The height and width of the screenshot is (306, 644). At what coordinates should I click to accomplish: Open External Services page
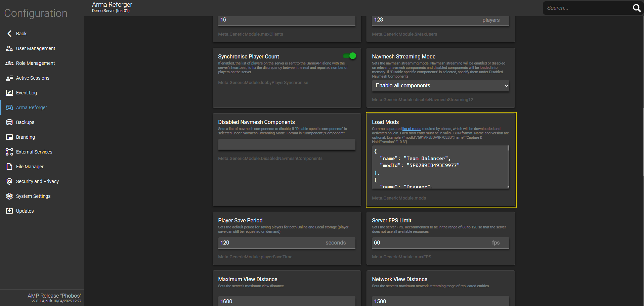point(42,152)
